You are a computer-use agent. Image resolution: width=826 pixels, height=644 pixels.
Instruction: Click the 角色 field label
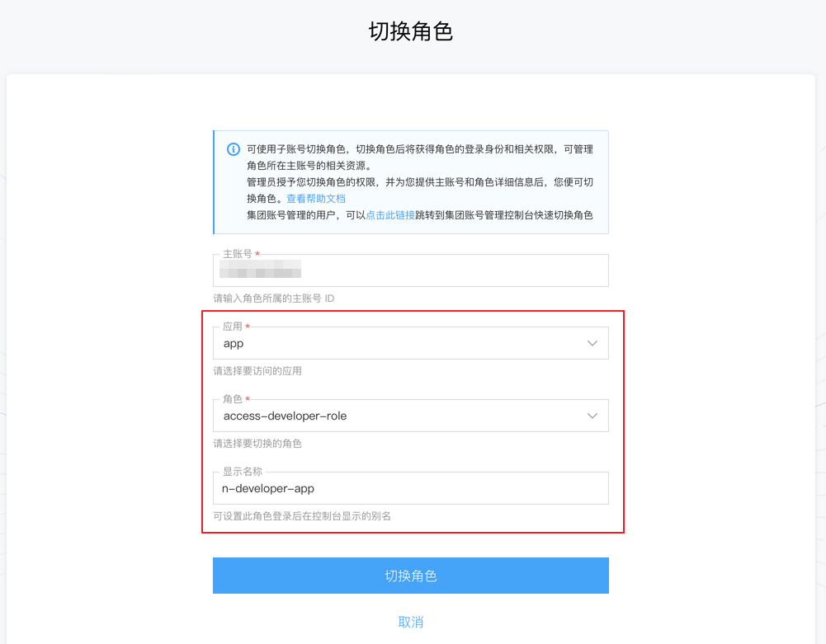(233, 399)
